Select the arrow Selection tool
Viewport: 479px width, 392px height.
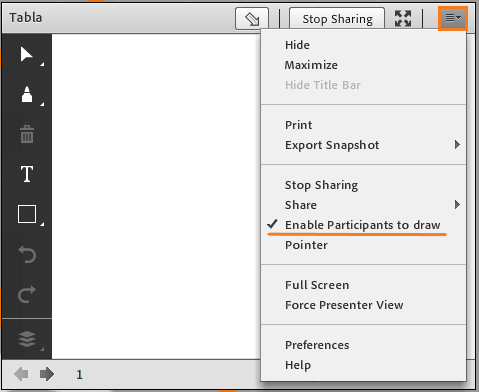tap(26, 54)
